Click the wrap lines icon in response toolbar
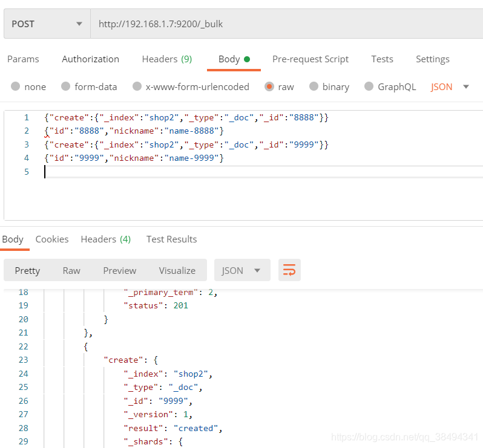 pyautogui.click(x=289, y=270)
